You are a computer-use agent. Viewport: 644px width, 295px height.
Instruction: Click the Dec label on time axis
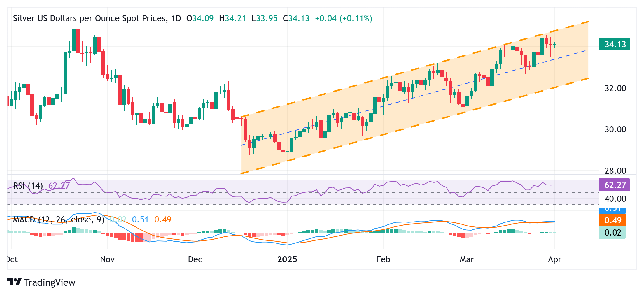click(x=195, y=259)
